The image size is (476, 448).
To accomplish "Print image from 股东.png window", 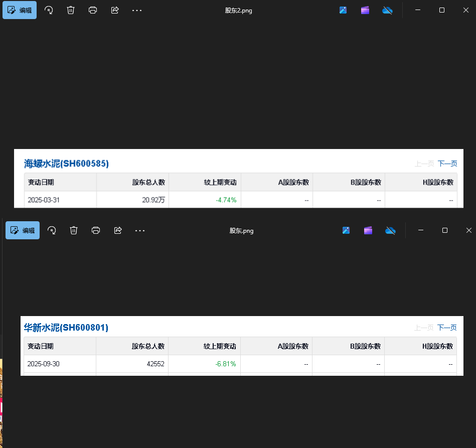I will pyautogui.click(x=96, y=230).
